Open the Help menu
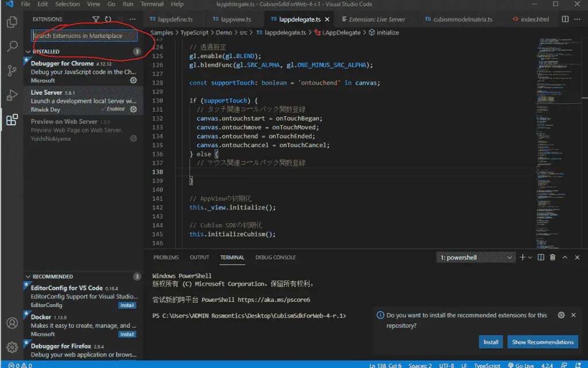This screenshot has height=368, width=588. [x=177, y=4]
